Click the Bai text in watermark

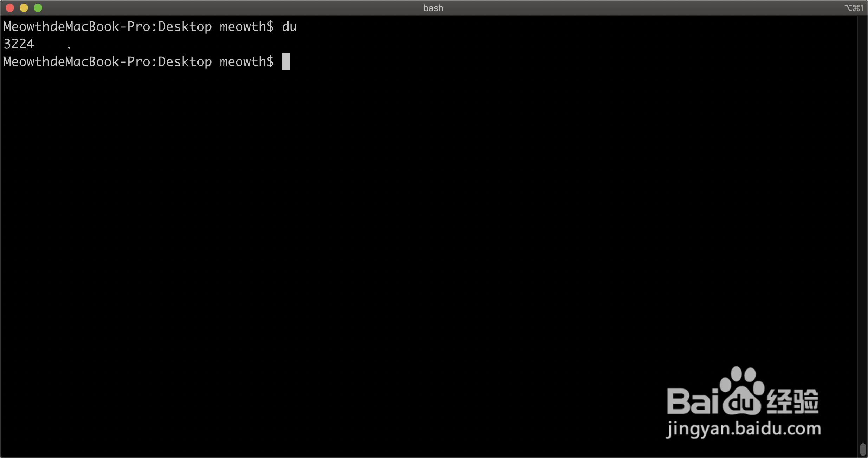692,401
